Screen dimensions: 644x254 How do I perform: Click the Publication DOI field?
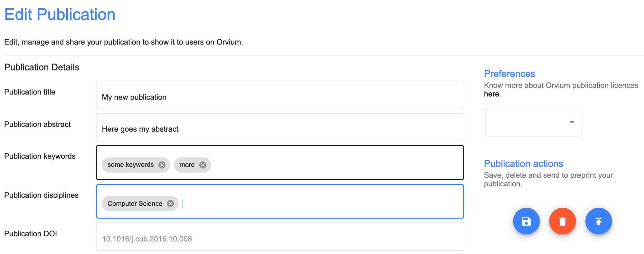point(280,237)
